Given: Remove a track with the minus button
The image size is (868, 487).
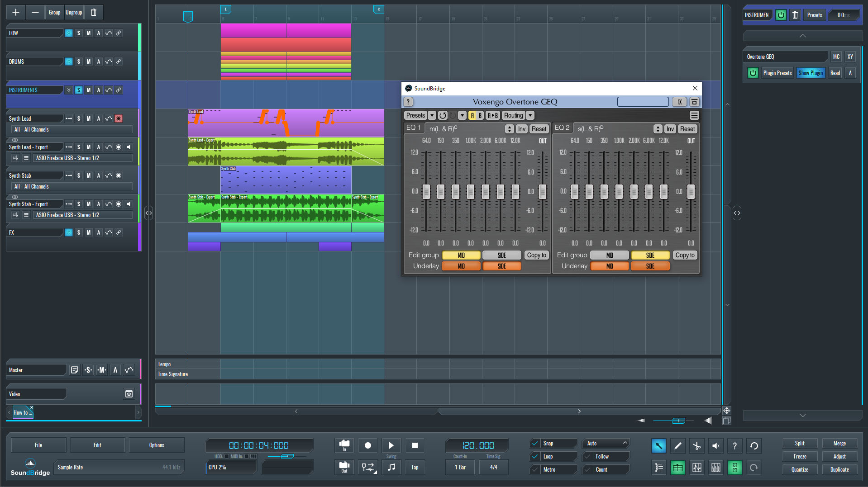Looking at the screenshot, I should click(35, 12).
